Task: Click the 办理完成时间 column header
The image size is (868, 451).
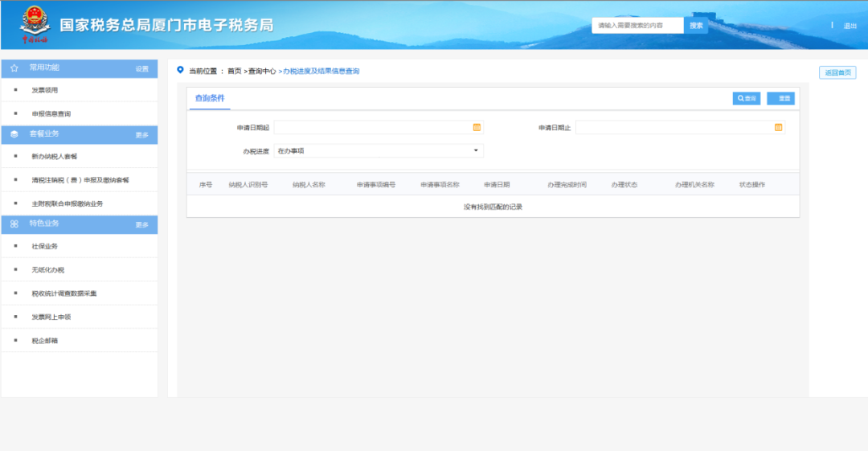Action: [x=567, y=185]
